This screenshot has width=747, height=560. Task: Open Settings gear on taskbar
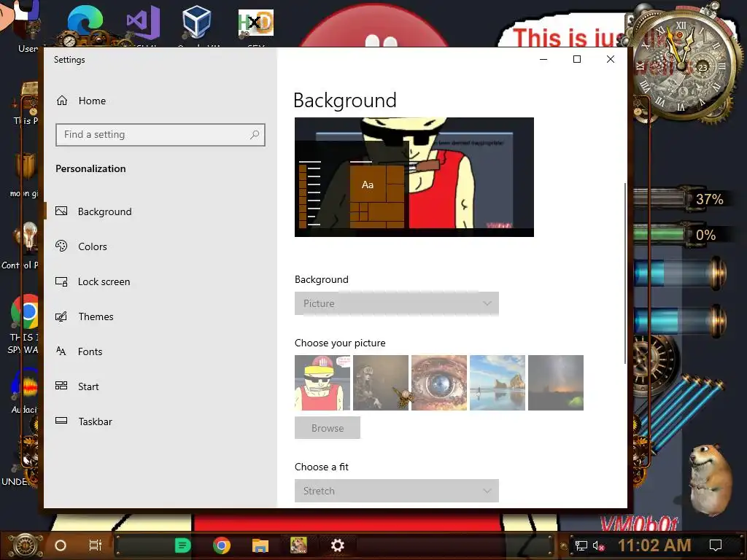337,545
